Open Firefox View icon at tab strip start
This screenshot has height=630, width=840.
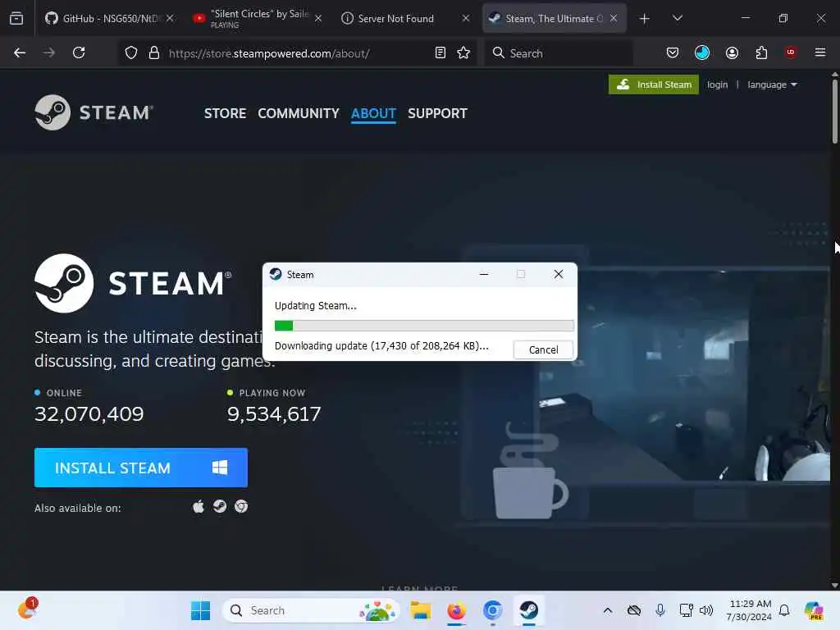(x=16, y=18)
